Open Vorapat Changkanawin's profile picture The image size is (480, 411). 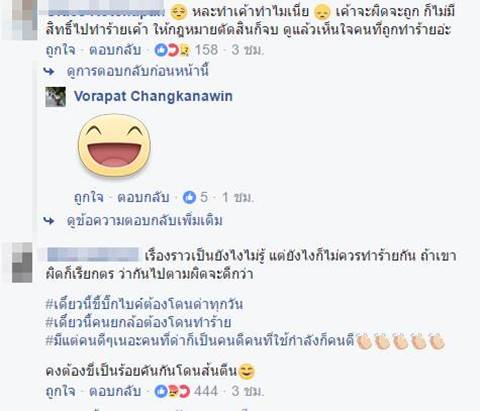pos(55,97)
